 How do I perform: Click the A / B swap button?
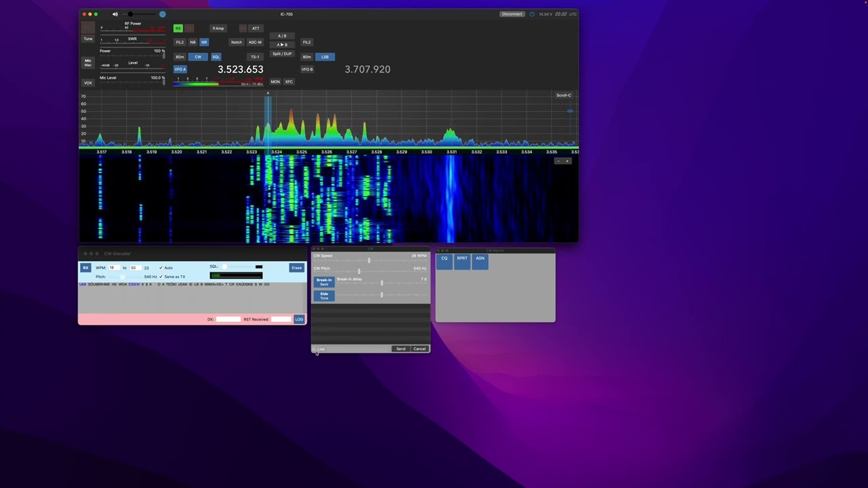point(282,36)
